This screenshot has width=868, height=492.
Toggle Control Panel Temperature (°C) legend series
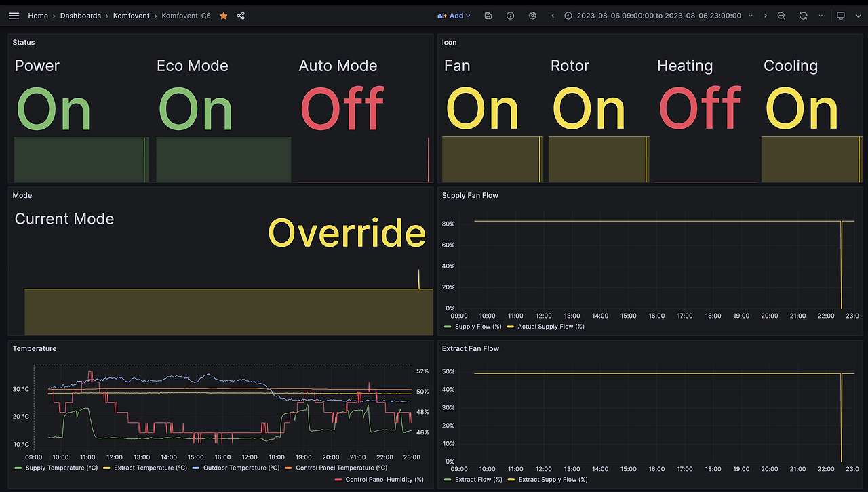click(342, 468)
